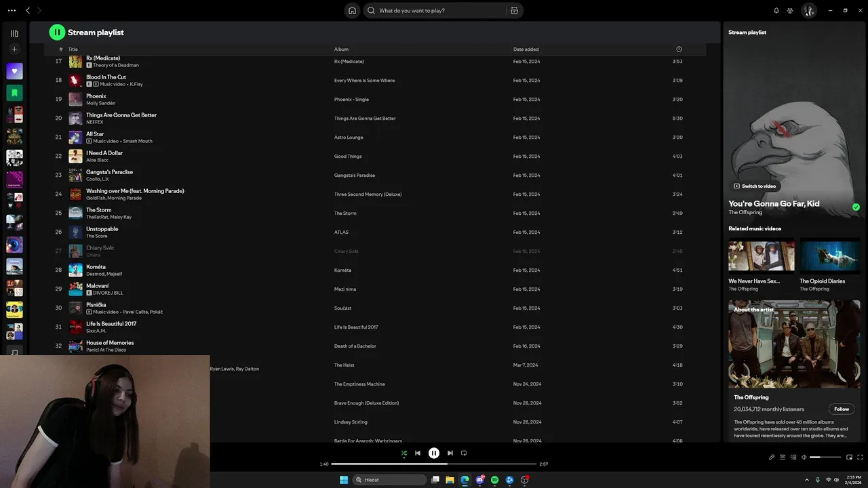Seek on the song progress bar

[434, 464]
